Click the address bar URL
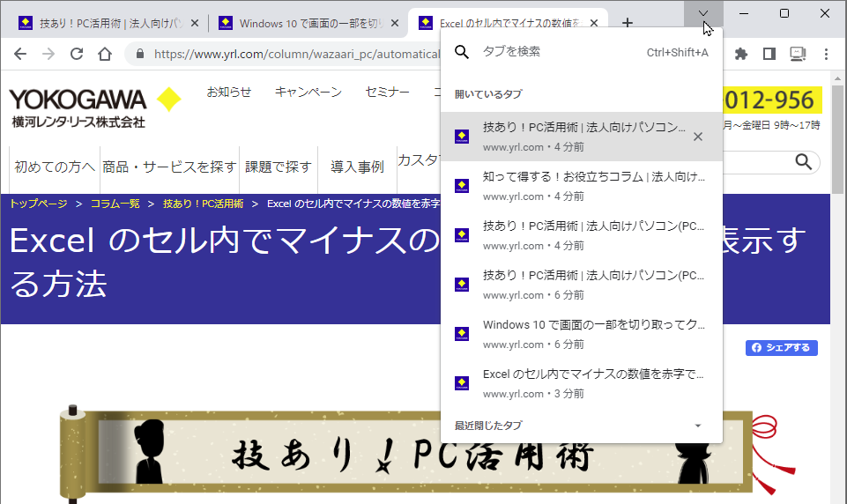Image resolution: width=847 pixels, height=504 pixels. click(x=297, y=54)
